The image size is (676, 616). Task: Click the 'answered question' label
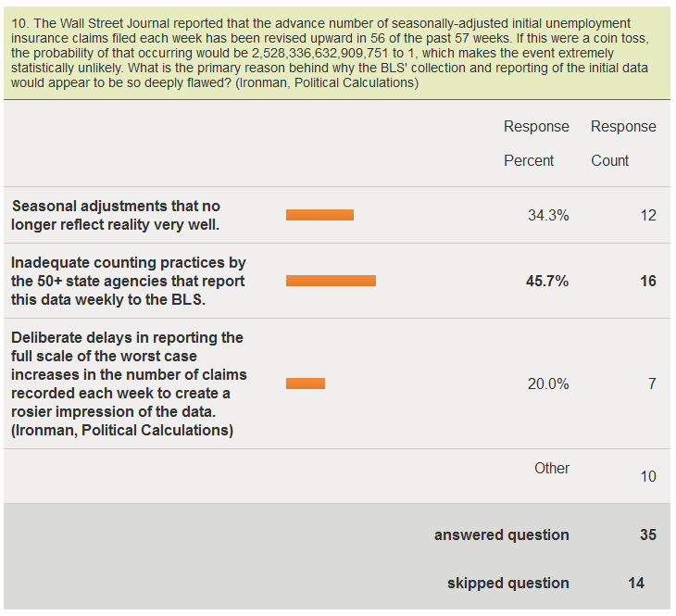click(501, 534)
